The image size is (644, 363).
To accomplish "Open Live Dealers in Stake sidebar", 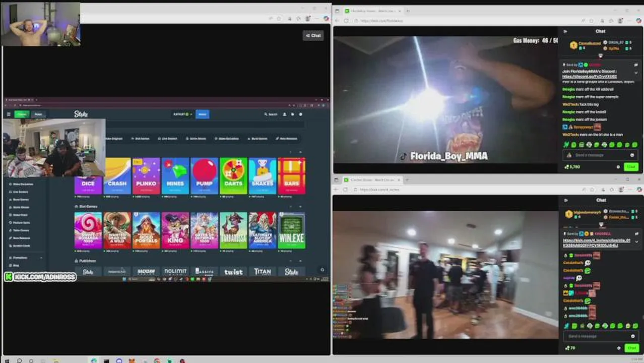I will tap(20, 192).
